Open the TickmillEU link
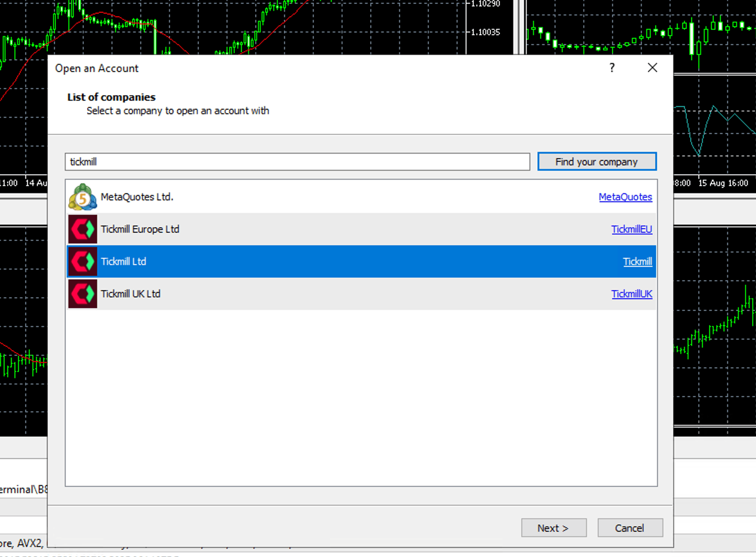Screen dimensions: 756x557 pyautogui.click(x=631, y=229)
